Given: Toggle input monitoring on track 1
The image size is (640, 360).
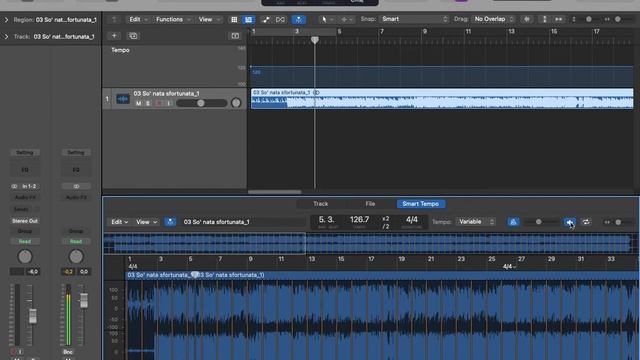Looking at the screenshot, I should tap(169, 104).
